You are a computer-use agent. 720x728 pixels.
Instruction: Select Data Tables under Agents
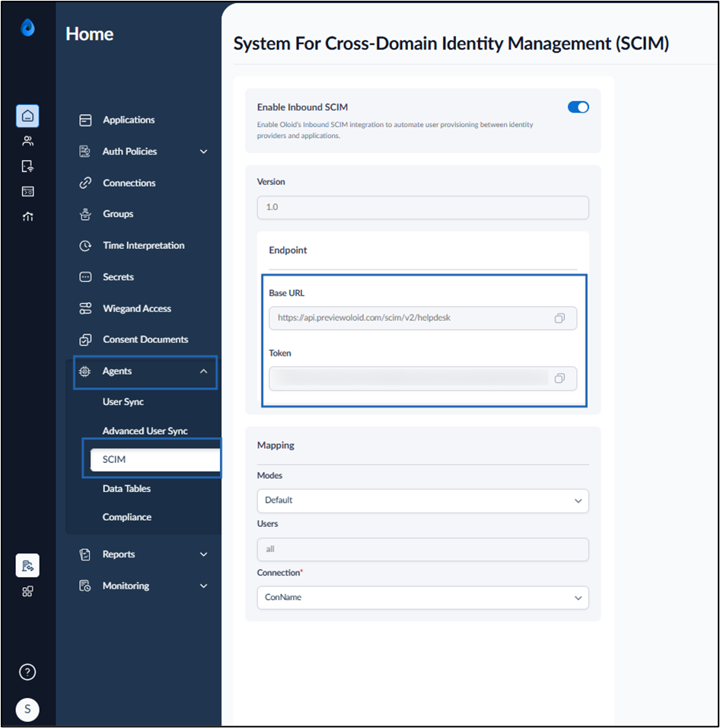point(126,489)
